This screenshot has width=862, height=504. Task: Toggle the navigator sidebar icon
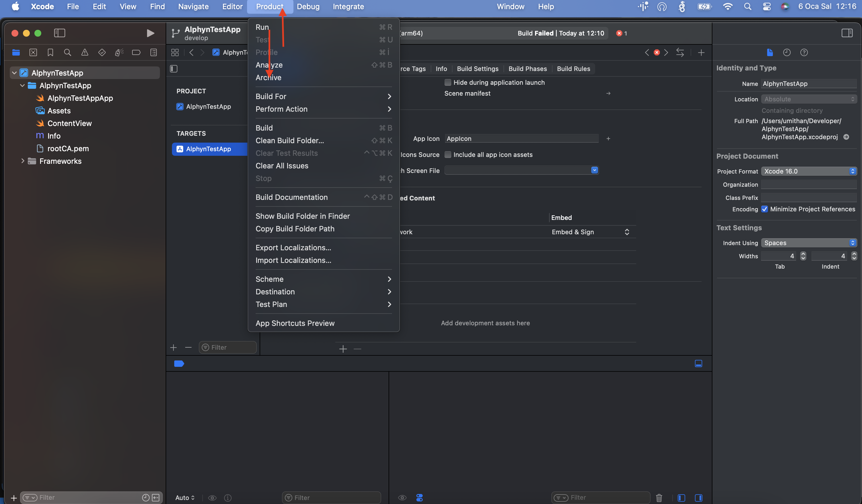pyautogui.click(x=60, y=33)
